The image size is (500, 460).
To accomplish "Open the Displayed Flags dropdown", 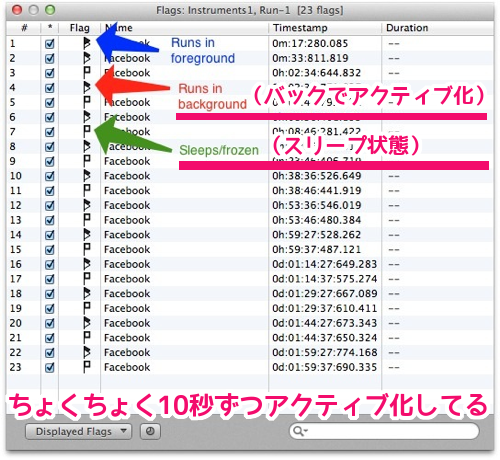I will click(x=78, y=431).
